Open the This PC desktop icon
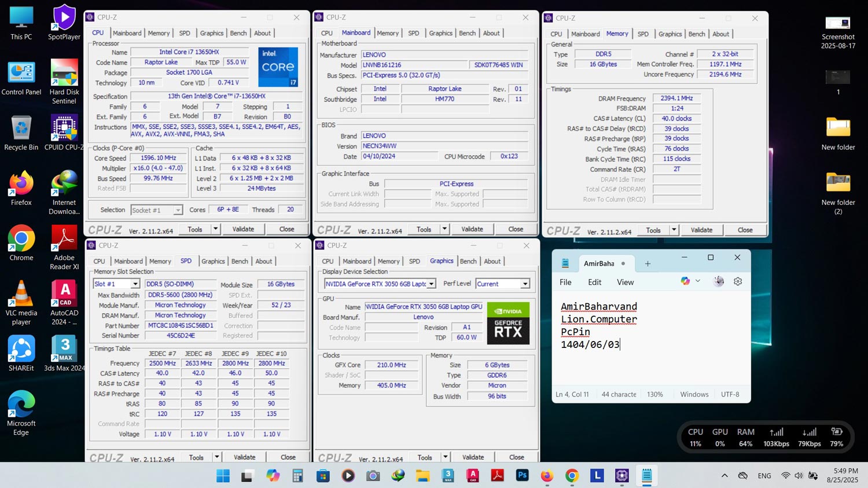This screenshot has height=488, width=868. pyautogui.click(x=21, y=23)
